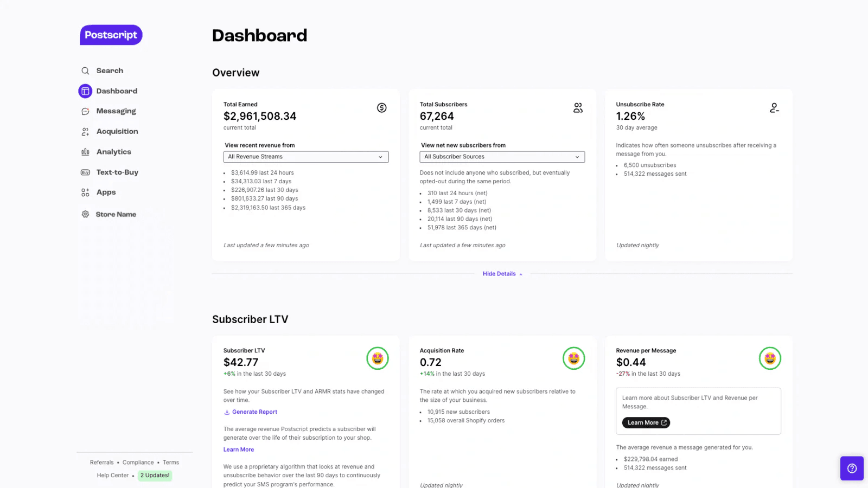Open the help question mark widget
Viewport: 868px width, 488px height.
tap(852, 468)
